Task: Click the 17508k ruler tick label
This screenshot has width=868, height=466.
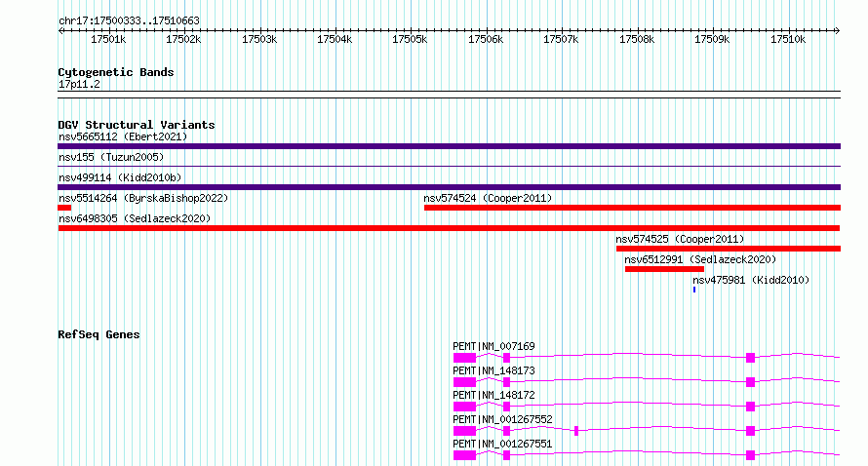Action: [637, 40]
